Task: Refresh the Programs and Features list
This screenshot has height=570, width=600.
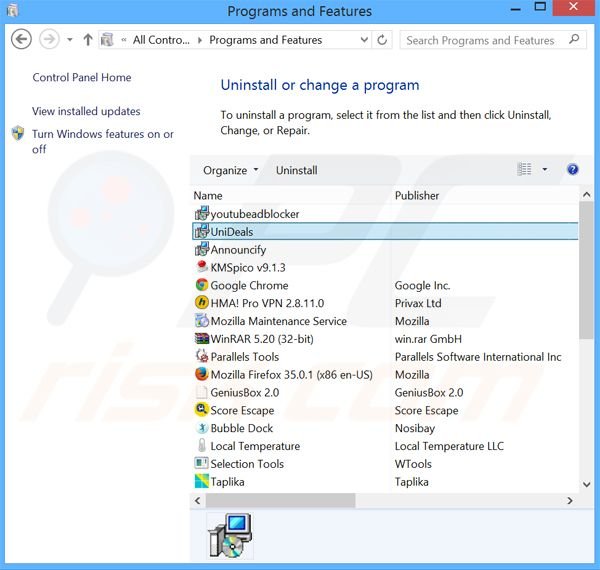Action: click(x=382, y=40)
